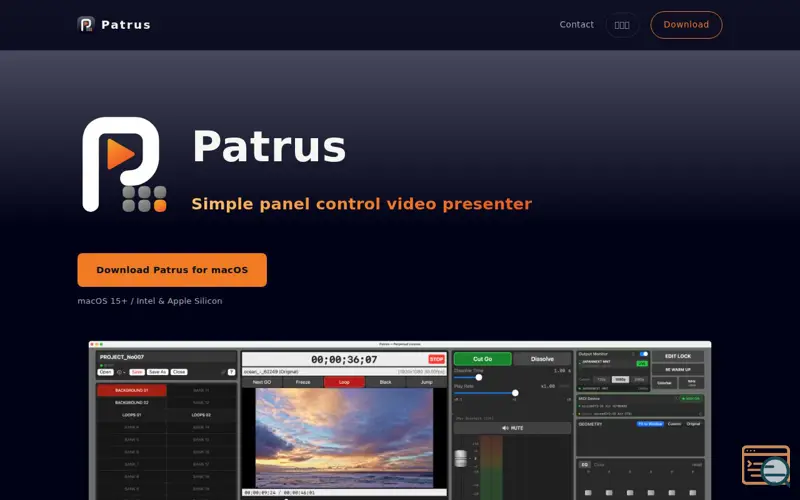
Task: Select the LOOPS 01 bank
Action: pyautogui.click(x=132, y=415)
